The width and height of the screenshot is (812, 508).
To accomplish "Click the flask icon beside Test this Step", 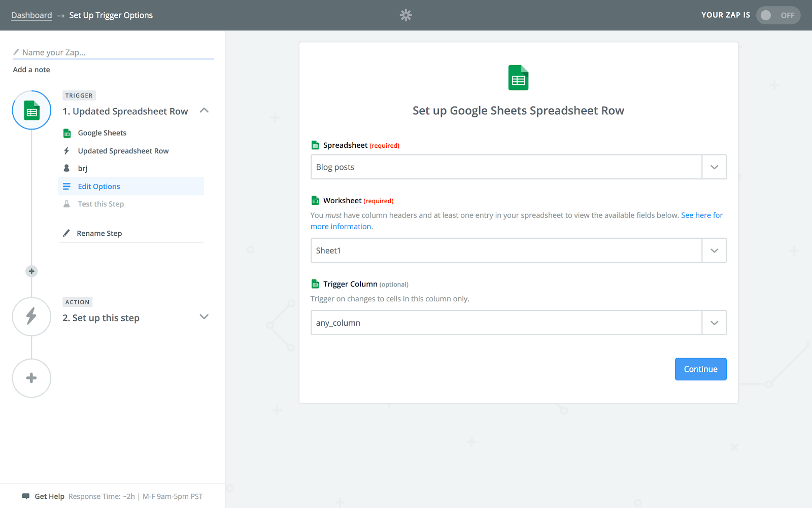I will coord(66,204).
